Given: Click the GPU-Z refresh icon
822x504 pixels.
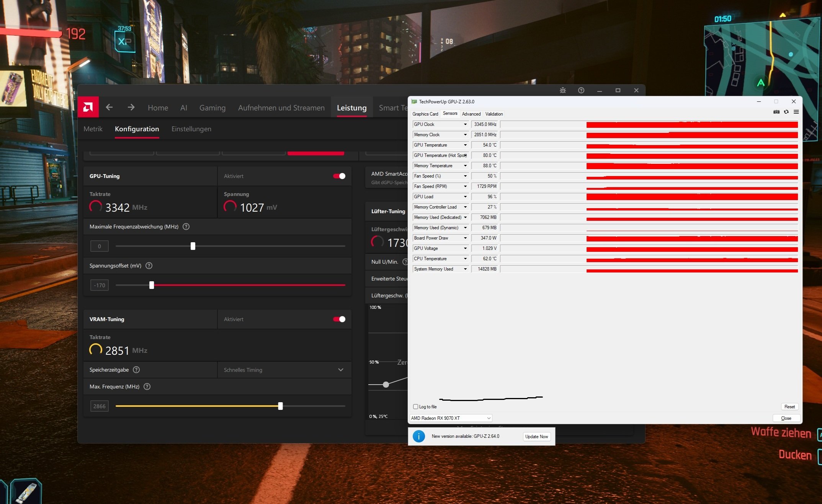Looking at the screenshot, I should (x=786, y=112).
